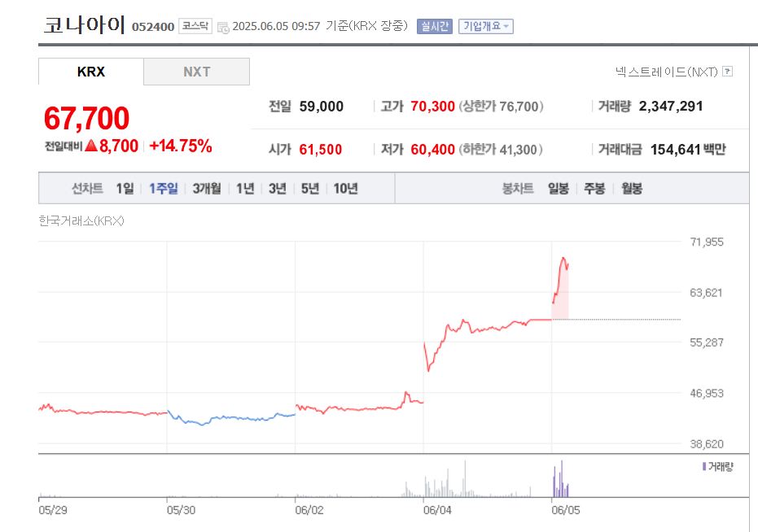
Task: Show the 월봉 monthly candle chart
Action: pyautogui.click(x=632, y=189)
